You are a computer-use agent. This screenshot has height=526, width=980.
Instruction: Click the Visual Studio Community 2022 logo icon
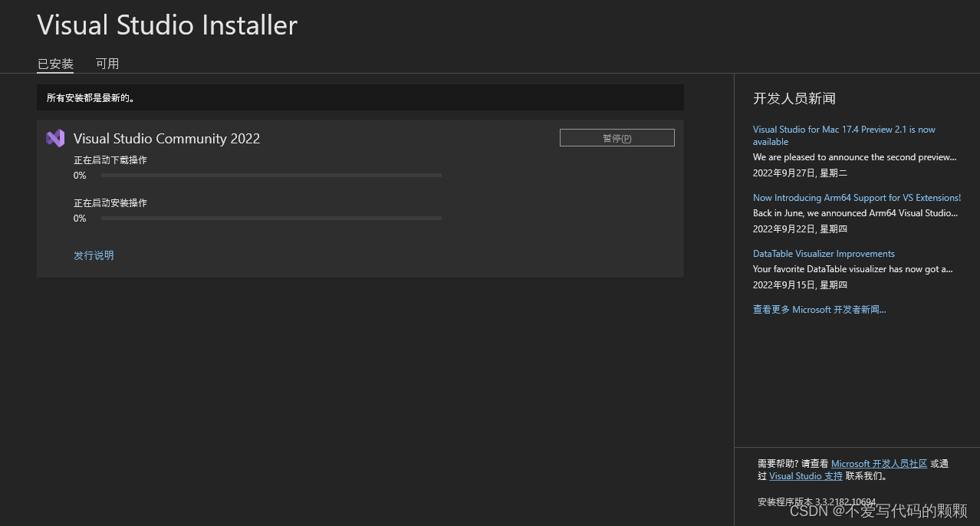pyautogui.click(x=55, y=138)
